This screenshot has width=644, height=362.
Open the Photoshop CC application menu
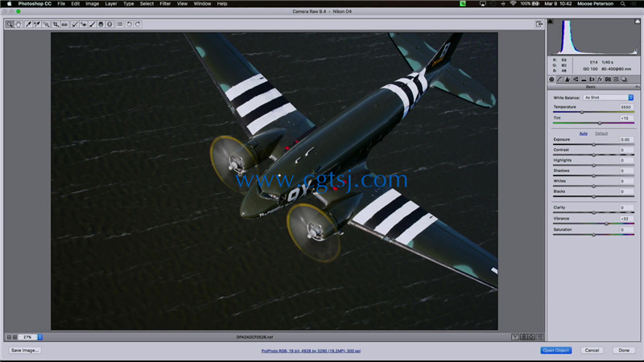click(35, 4)
